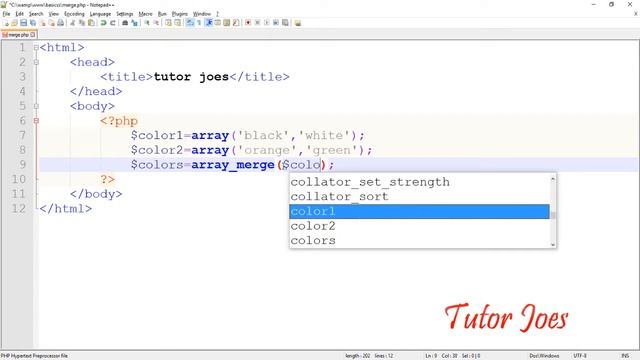Choose color1 from the autocomplete list
The image size is (640, 360).
point(419,211)
